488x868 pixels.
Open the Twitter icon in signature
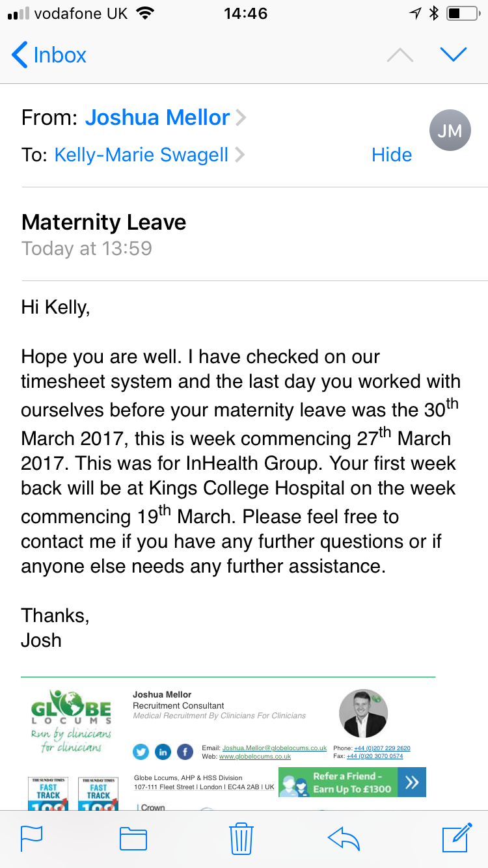click(141, 752)
